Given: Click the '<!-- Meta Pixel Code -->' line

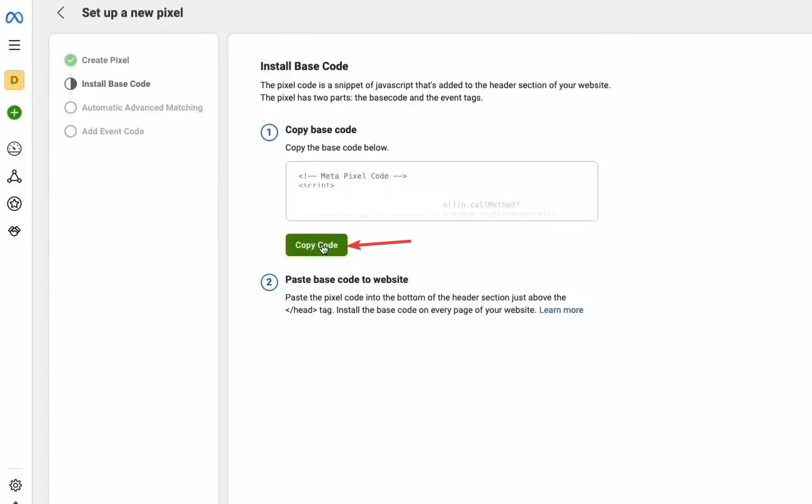Looking at the screenshot, I should (x=353, y=176).
